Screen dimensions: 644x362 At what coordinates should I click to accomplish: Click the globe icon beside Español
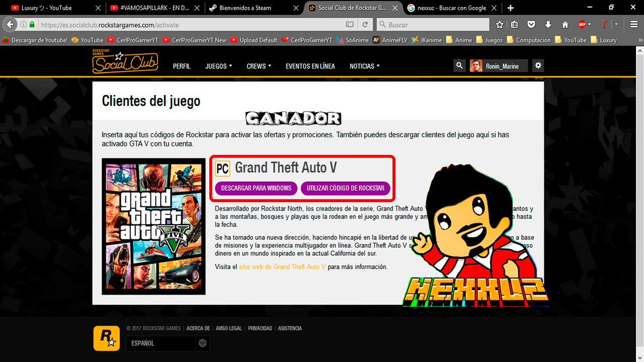tap(202, 343)
